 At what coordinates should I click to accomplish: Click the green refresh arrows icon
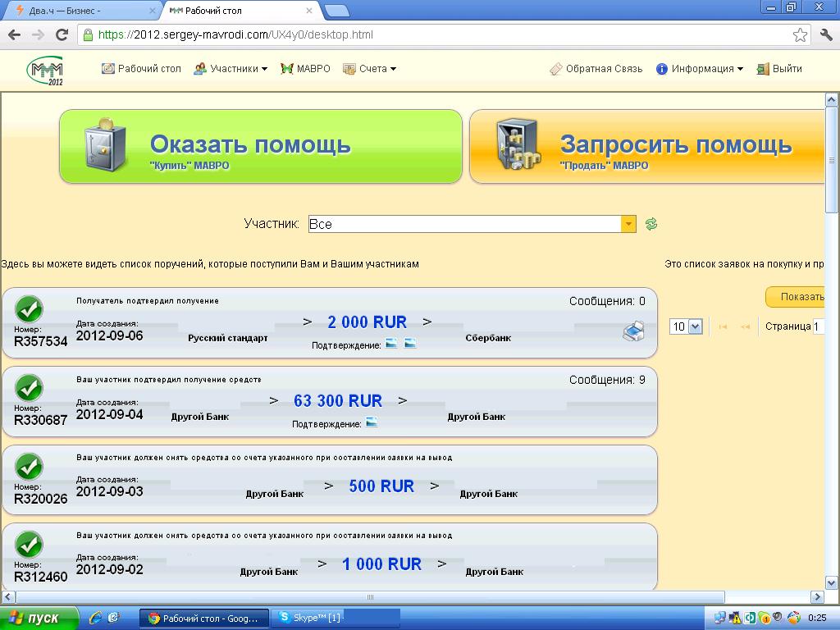pos(651,224)
